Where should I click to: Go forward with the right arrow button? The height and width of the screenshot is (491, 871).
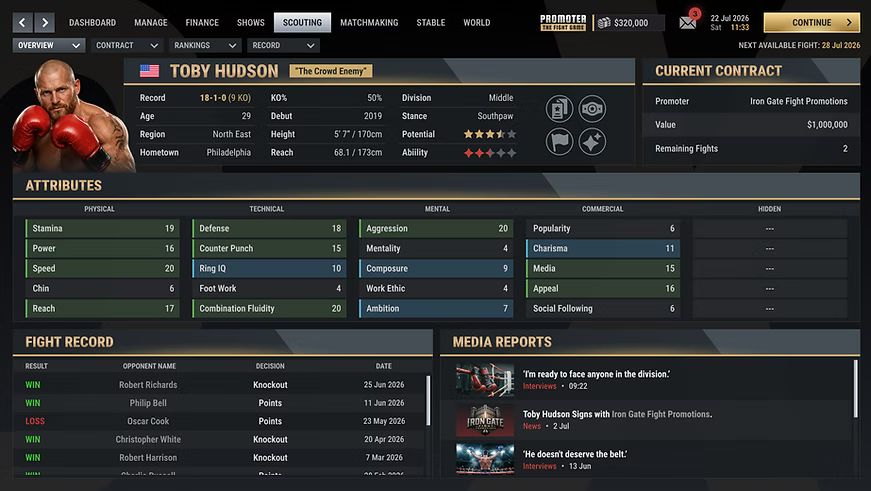pyautogui.click(x=44, y=23)
